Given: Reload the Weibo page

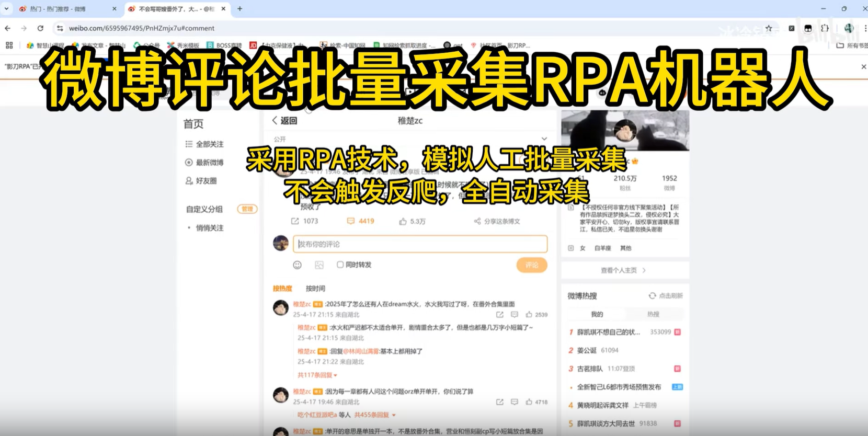Looking at the screenshot, I should [40, 28].
